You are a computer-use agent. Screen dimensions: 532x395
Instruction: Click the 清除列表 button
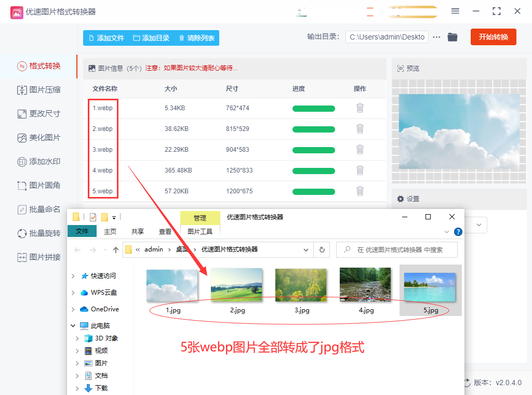pos(197,38)
